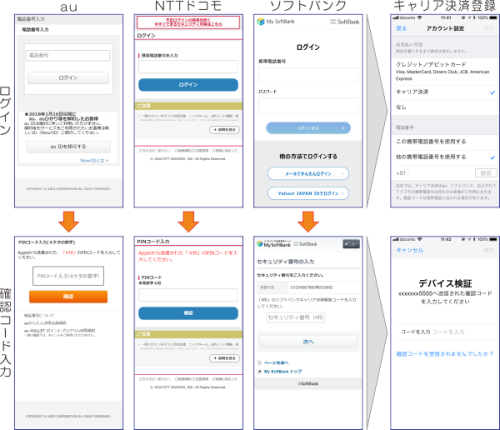Screen dimensions: 500x430
Task: Open the メニュー button on the SoftBank security screen
Action: click(x=351, y=244)
